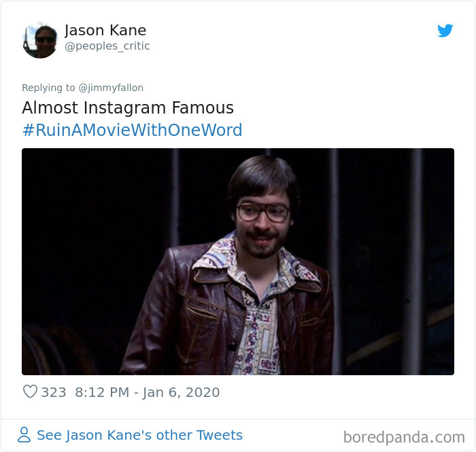Click the boredpanda.com watermark
Screen dimensions: 476x452
[x=404, y=436]
